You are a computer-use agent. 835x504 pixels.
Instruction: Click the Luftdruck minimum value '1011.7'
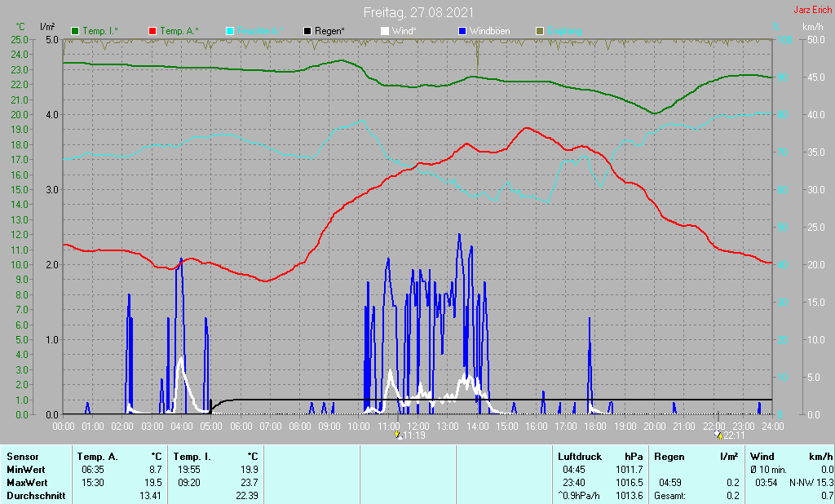pos(630,470)
